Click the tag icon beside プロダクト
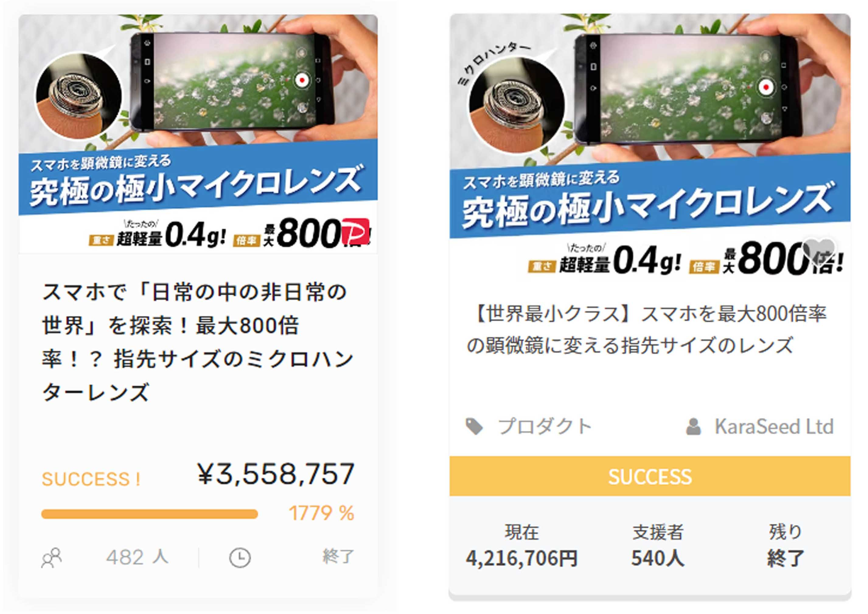This screenshot has width=868, height=614. pyautogui.click(x=474, y=427)
